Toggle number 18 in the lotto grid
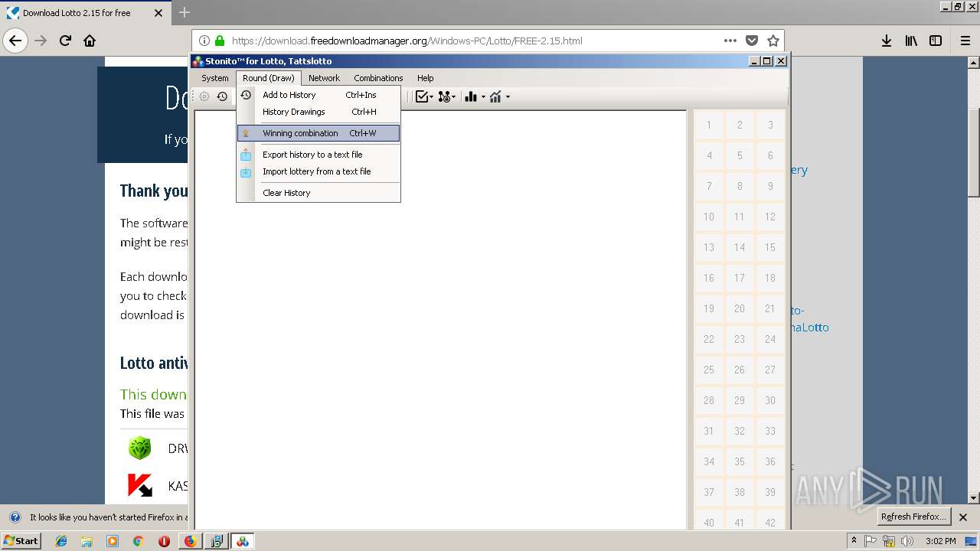This screenshot has height=551, width=980. pos(770,278)
